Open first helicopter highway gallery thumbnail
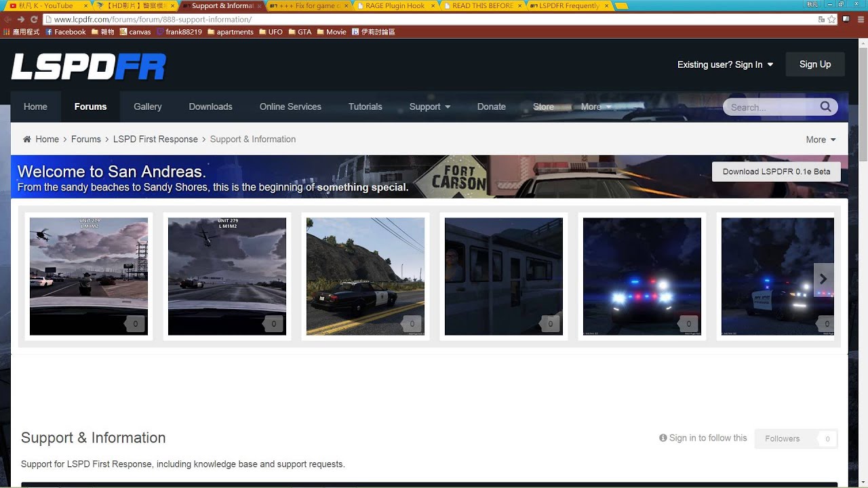Screen dimensions: 868x488 [x=89, y=277]
